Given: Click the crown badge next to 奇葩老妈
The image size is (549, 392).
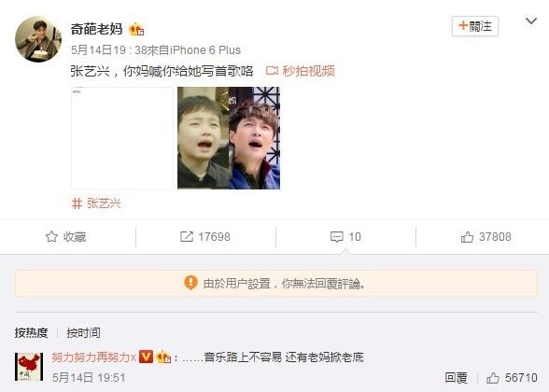Looking at the screenshot, I should click(x=136, y=30).
